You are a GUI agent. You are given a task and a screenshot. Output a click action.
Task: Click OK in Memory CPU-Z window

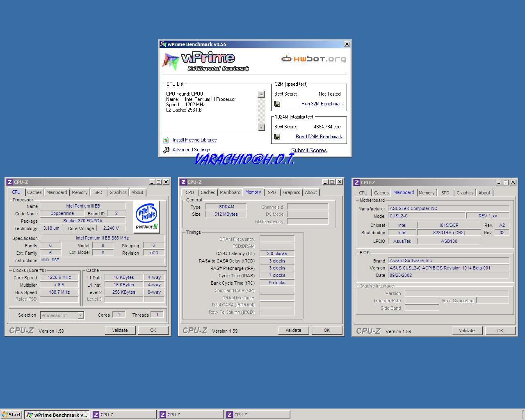[326, 330]
